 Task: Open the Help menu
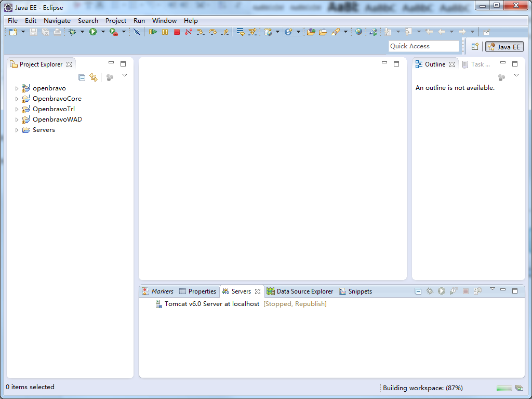191,21
